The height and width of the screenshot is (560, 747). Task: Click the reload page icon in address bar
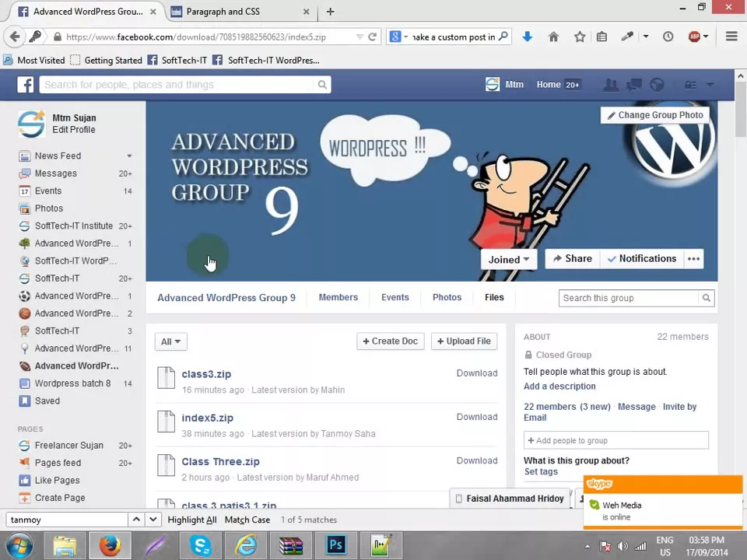(x=373, y=37)
